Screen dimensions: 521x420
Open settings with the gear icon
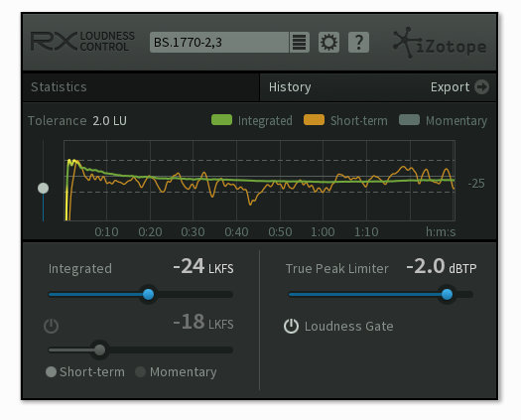(328, 43)
